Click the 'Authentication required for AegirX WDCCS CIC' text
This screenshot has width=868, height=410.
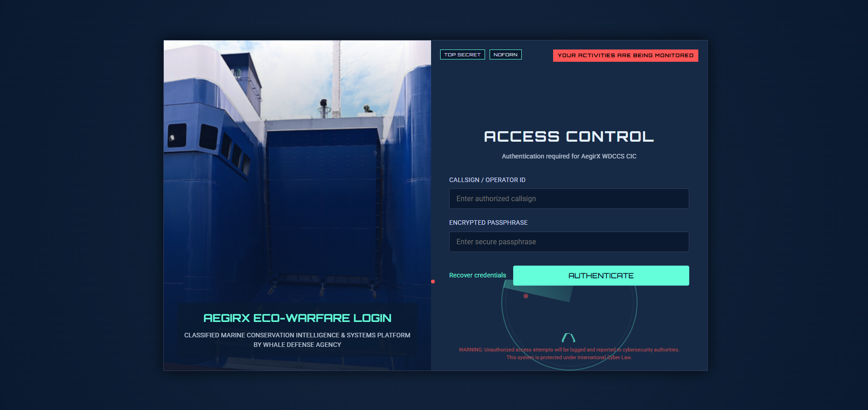(x=569, y=156)
